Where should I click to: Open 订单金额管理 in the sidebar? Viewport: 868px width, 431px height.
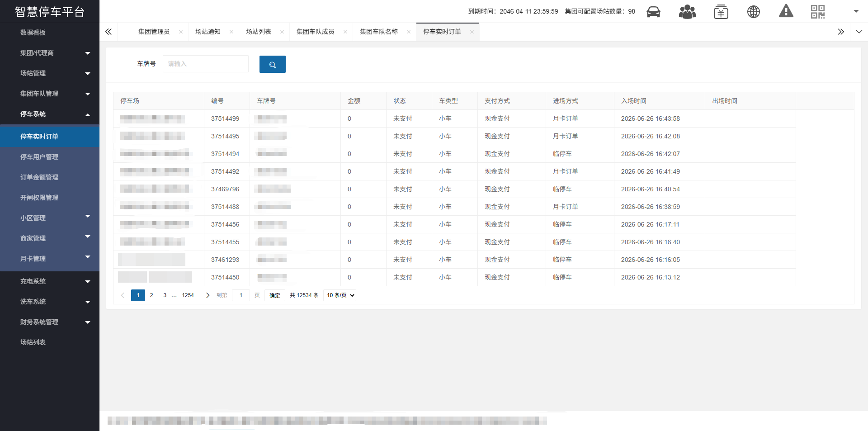pyautogui.click(x=50, y=177)
